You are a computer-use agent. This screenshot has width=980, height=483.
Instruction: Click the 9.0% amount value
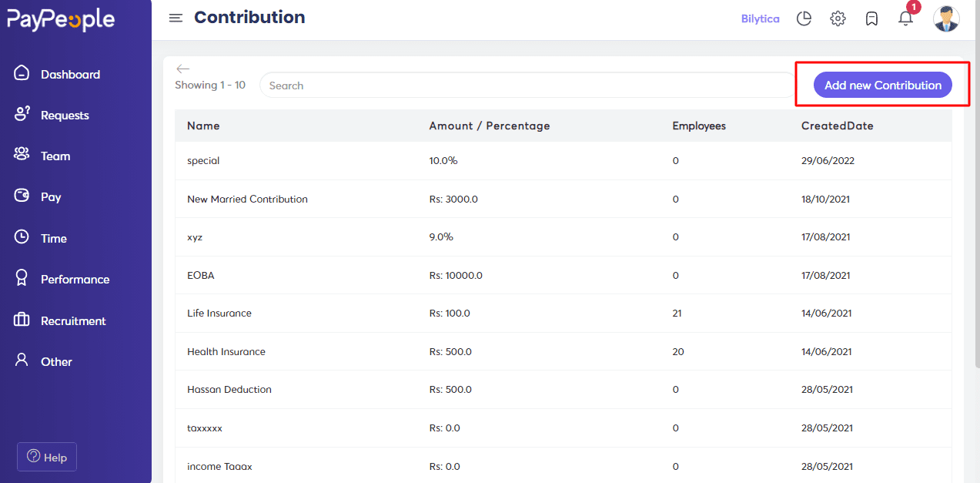point(441,236)
